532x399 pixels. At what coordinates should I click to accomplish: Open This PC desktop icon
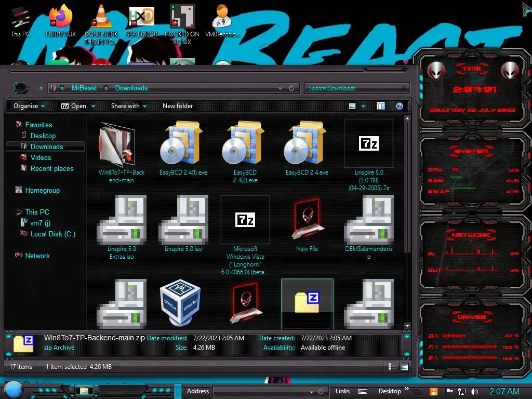pos(20,23)
